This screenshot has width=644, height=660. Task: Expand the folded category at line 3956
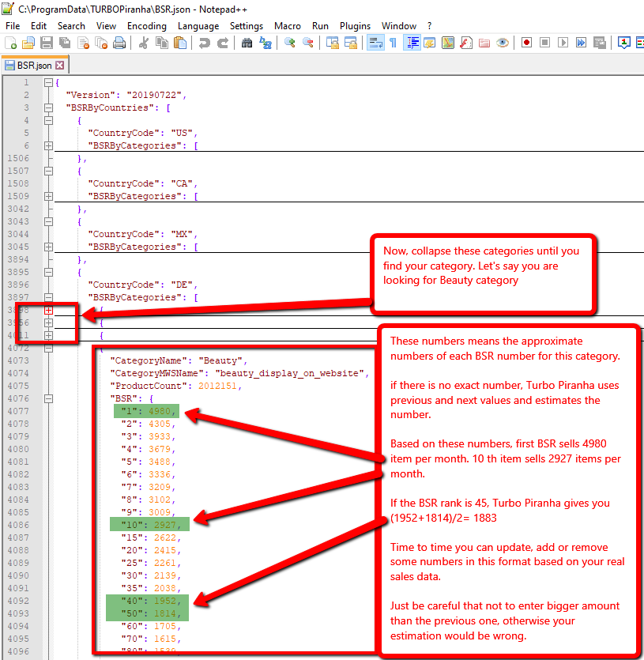(x=48, y=322)
